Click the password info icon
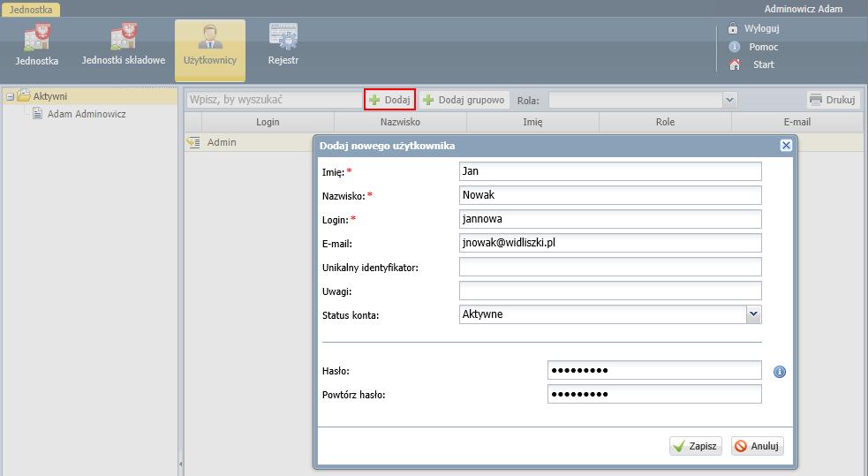The image size is (868, 476). point(780,372)
